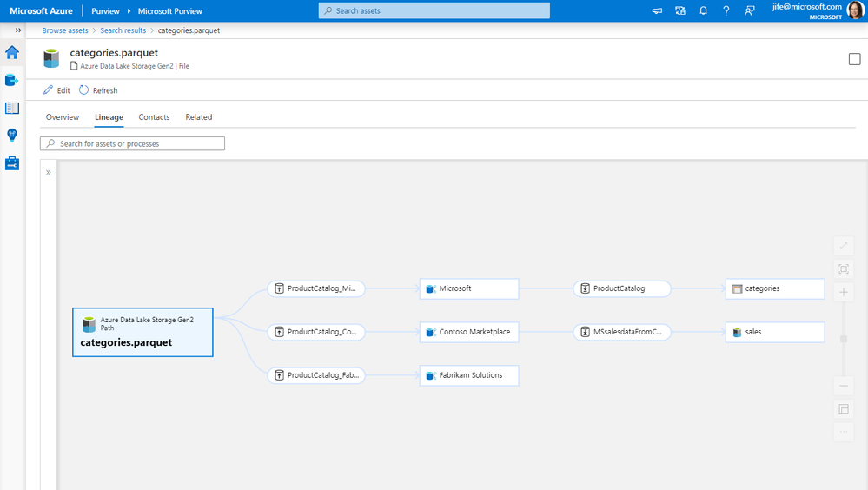Click the jife@microsoft.com account label
Image resolution: width=868 pixels, height=490 pixels.
pos(807,7)
